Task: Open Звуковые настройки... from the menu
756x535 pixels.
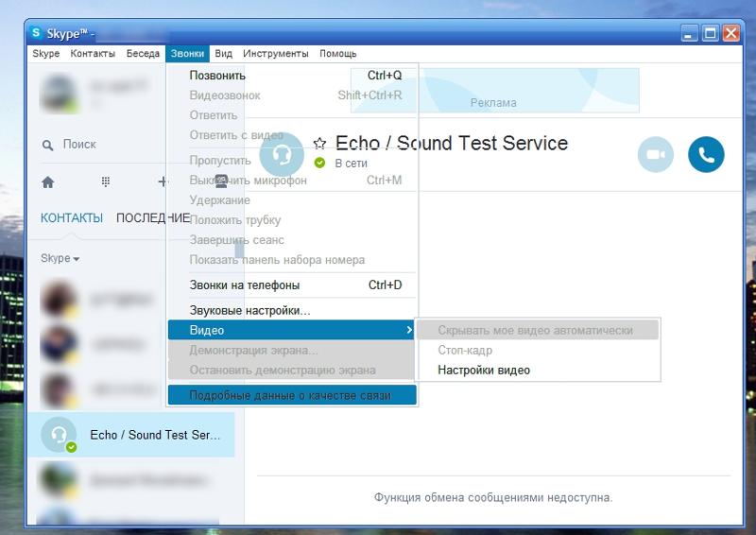Action: tap(292, 310)
